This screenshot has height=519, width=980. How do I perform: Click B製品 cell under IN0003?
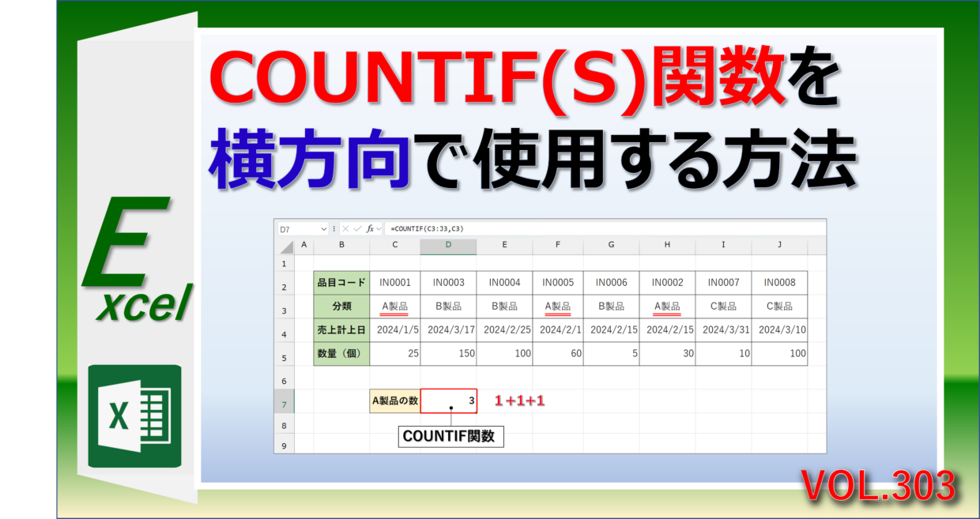point(448,307)
